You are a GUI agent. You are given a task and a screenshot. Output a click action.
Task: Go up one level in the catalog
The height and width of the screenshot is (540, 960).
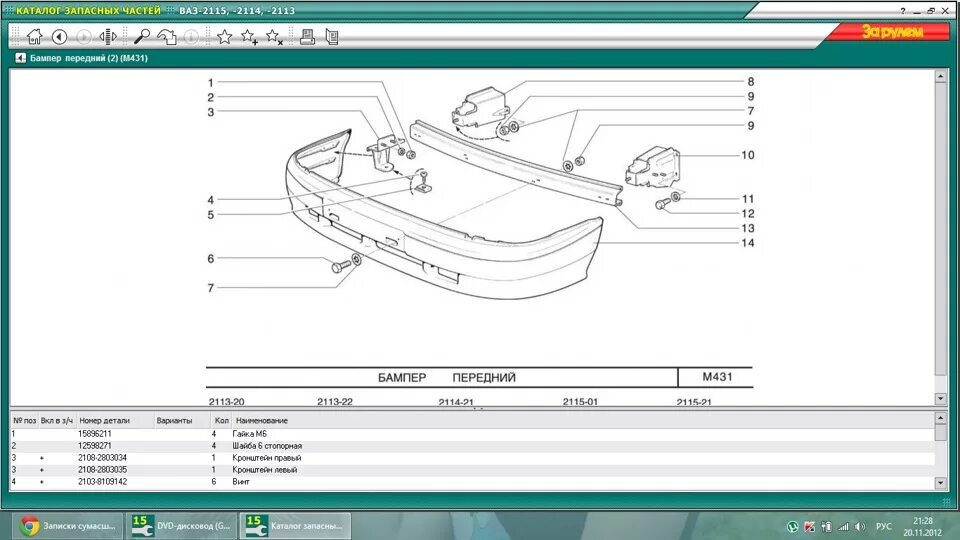click(167, 37)
